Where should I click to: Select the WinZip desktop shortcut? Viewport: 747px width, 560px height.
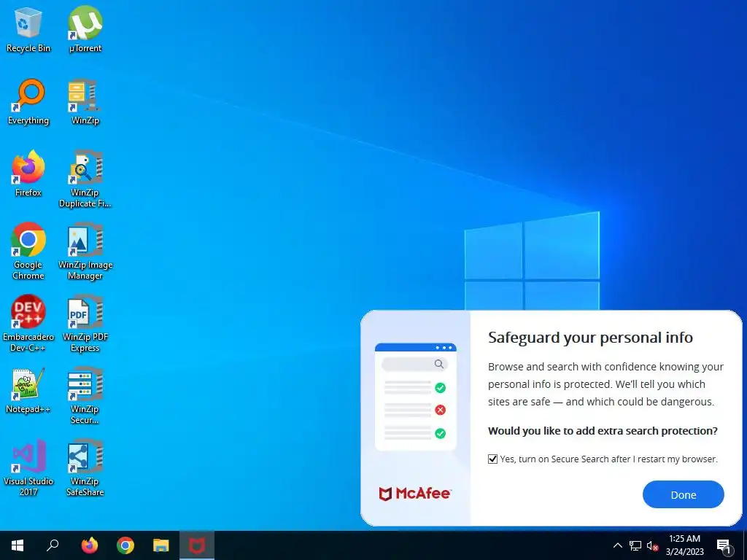point(85,102)
